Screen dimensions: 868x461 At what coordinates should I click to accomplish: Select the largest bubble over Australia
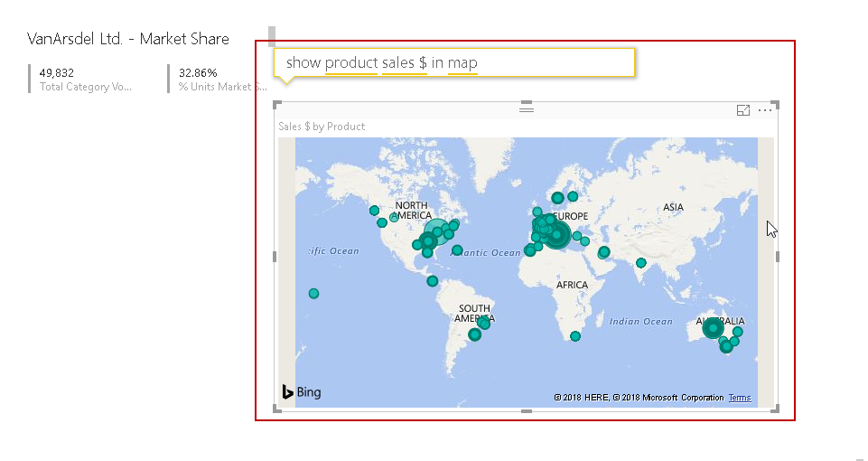click(x=714, y=328)
